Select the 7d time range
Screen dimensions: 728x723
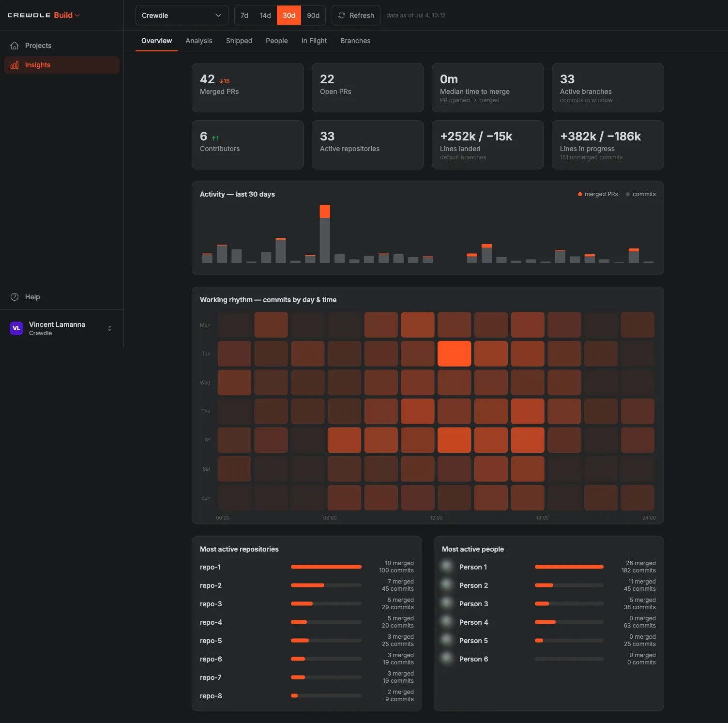click(x=244, y=15)
